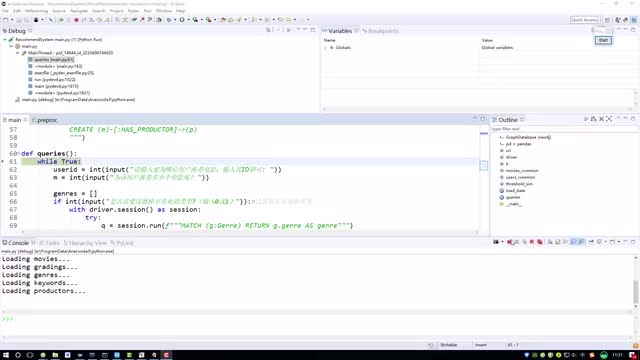Open the Run launch dropdown arrow
This screenshot has height=360, width=640.
[188, 20]
